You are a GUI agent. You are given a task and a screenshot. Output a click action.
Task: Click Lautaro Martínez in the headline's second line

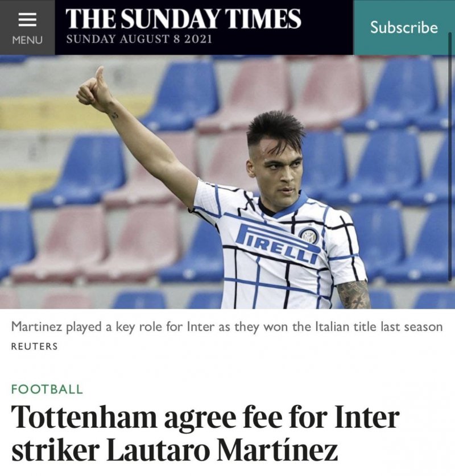pyautogui.click(x=222, y=448)
